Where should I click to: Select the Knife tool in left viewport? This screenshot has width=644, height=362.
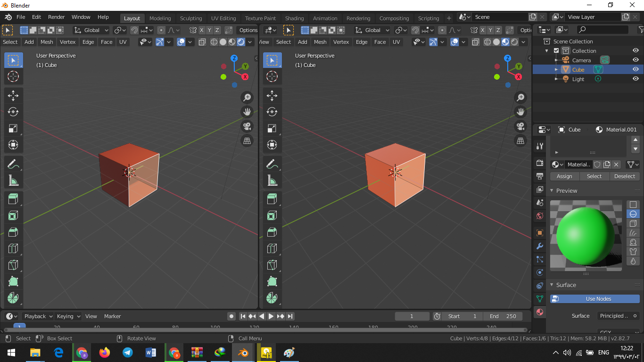tap(13, 265)
